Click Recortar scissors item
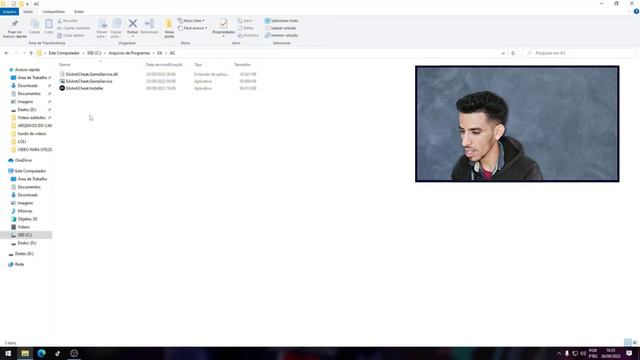Viewport: 640px width, 360px height. [x=68, y=21]
